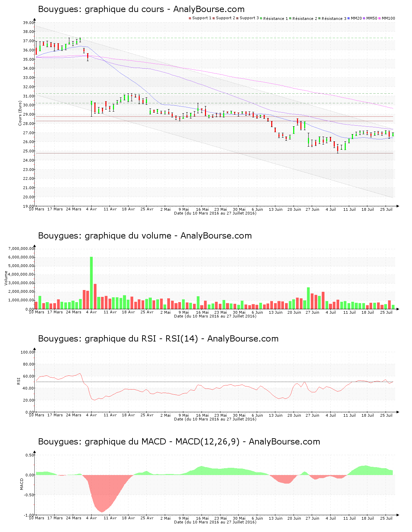Click the -1.00 MACD axis label
412x532 pixels.
tap(29, 515)
